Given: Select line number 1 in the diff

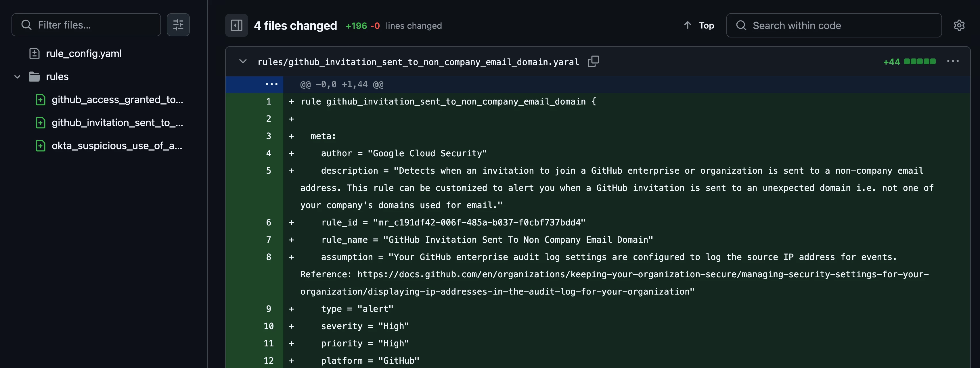Looking at the screenshot, I should 269,102.
